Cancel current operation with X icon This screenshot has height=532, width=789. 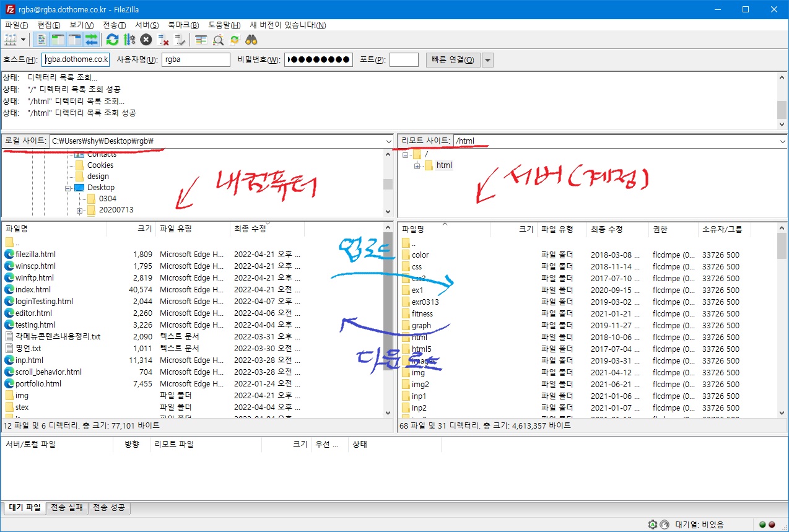pyautogui.click(x=146, y=40)
